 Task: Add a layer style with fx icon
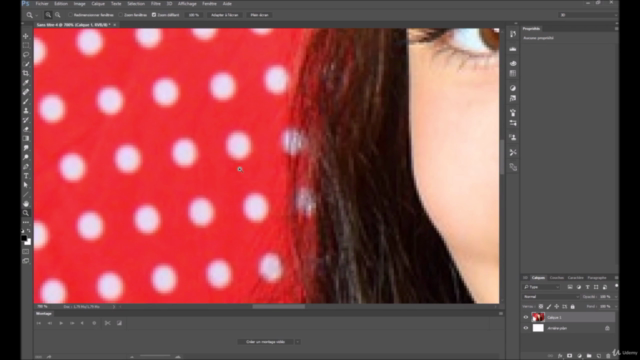point(560,356)
